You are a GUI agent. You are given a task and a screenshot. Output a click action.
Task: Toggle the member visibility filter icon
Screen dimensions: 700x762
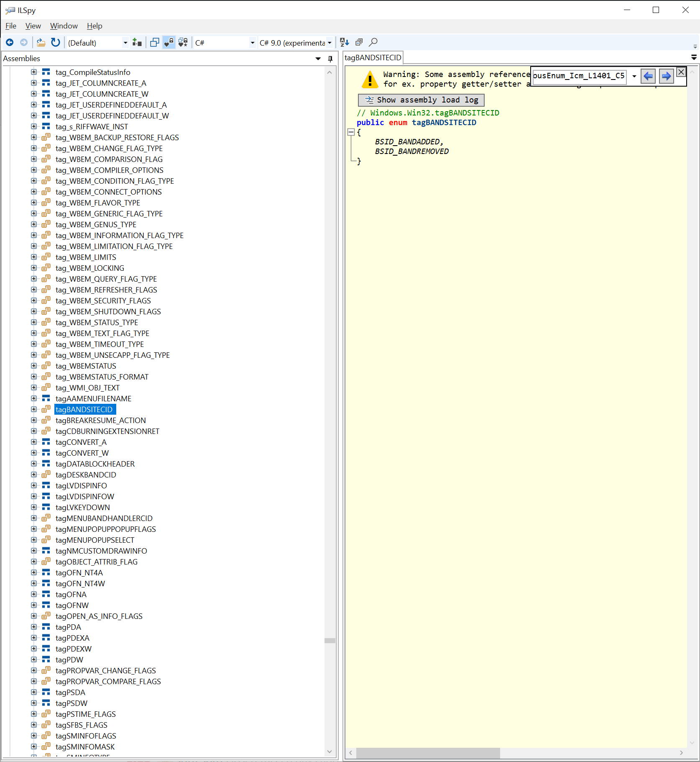(183, 42)
